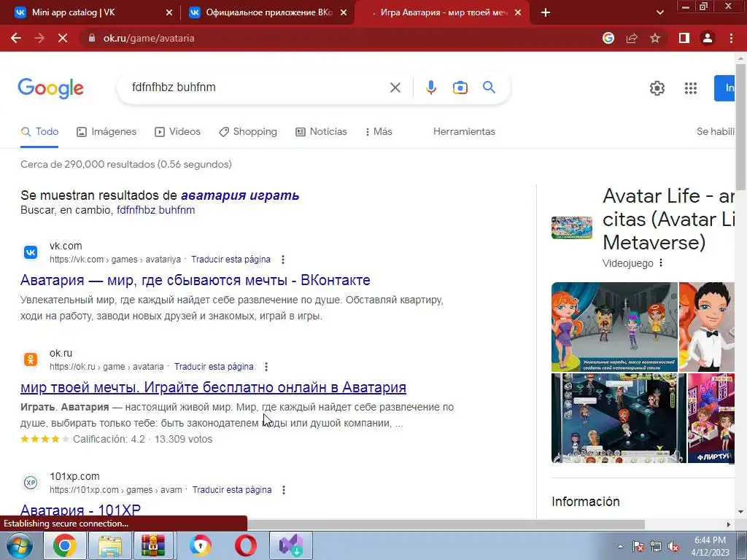Click the Google search input field
Screen dimensions: 747x560
(x=258, y=87)
